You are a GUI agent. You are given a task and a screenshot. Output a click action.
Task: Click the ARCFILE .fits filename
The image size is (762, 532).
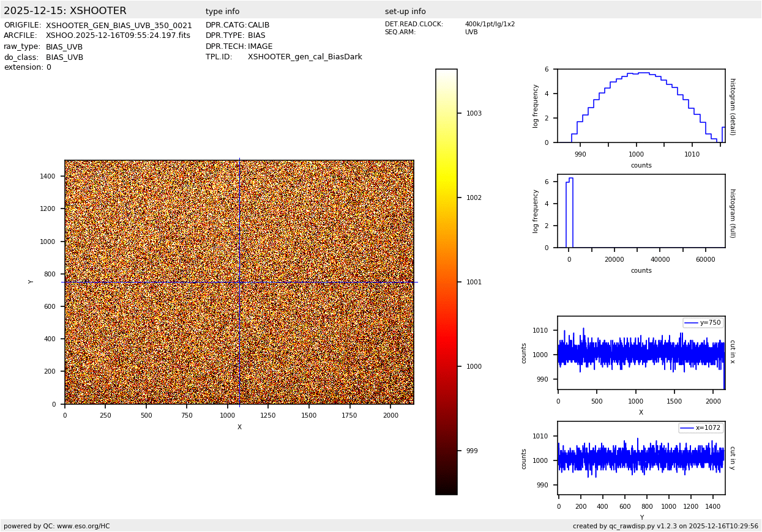[118, 36]
